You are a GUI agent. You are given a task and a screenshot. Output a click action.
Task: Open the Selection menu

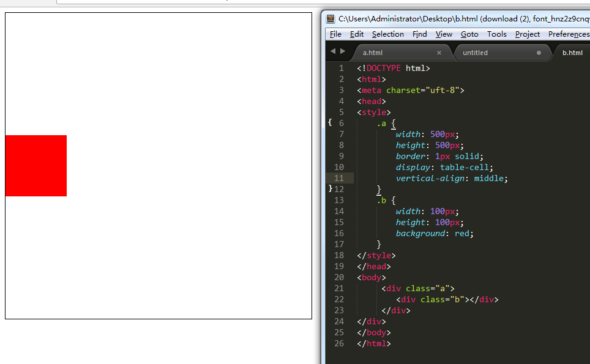(388, 34)
